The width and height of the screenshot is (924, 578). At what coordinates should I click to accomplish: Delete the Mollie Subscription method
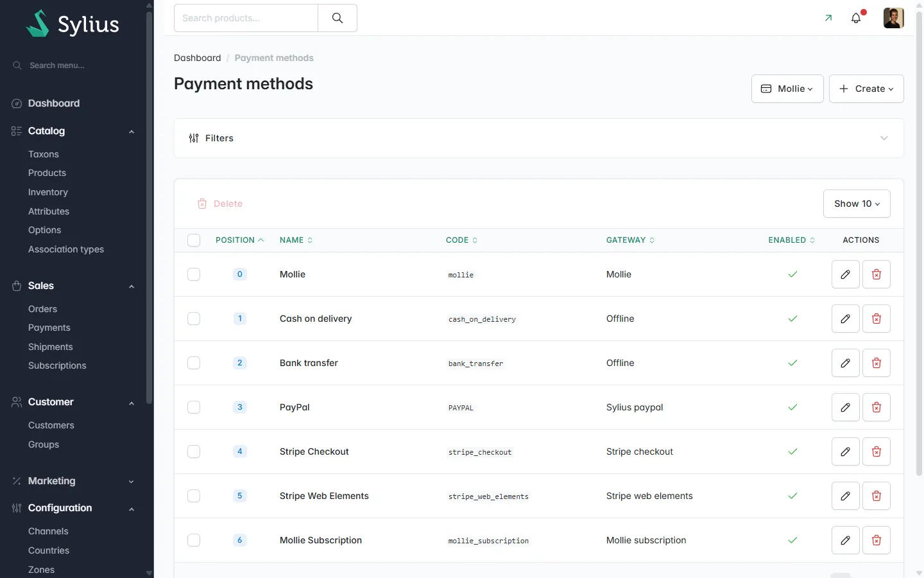click(x=877, y=540)
